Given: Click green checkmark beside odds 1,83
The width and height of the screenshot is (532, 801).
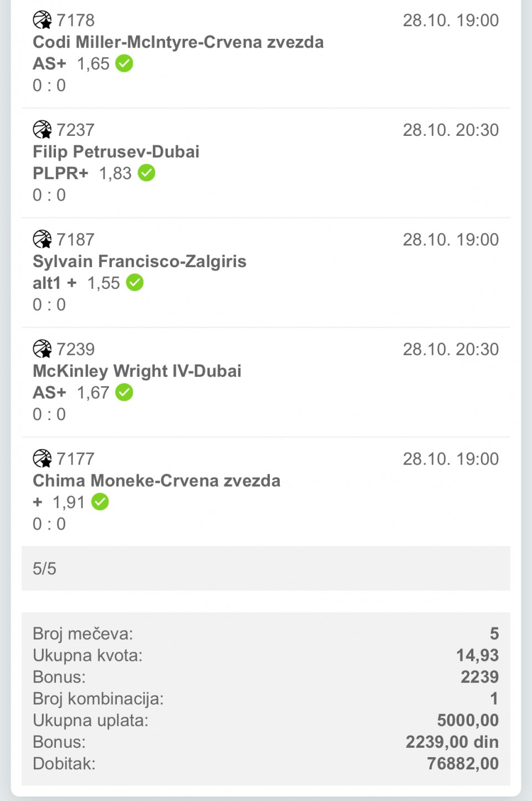Looking at the screenshot, I should (146, 173).
